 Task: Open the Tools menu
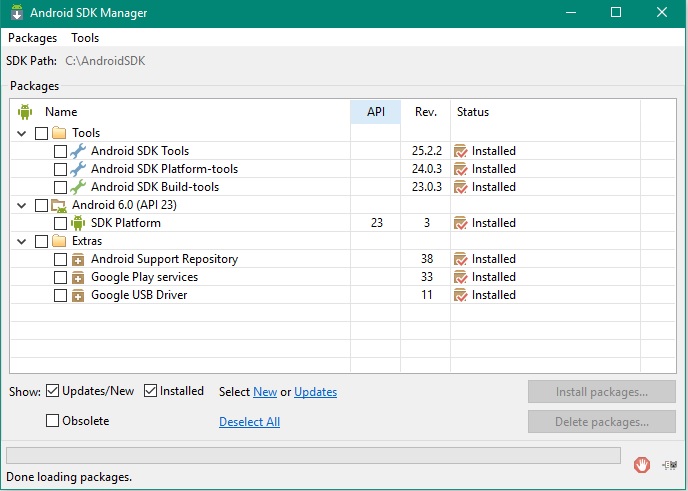[x=85, y=38]
